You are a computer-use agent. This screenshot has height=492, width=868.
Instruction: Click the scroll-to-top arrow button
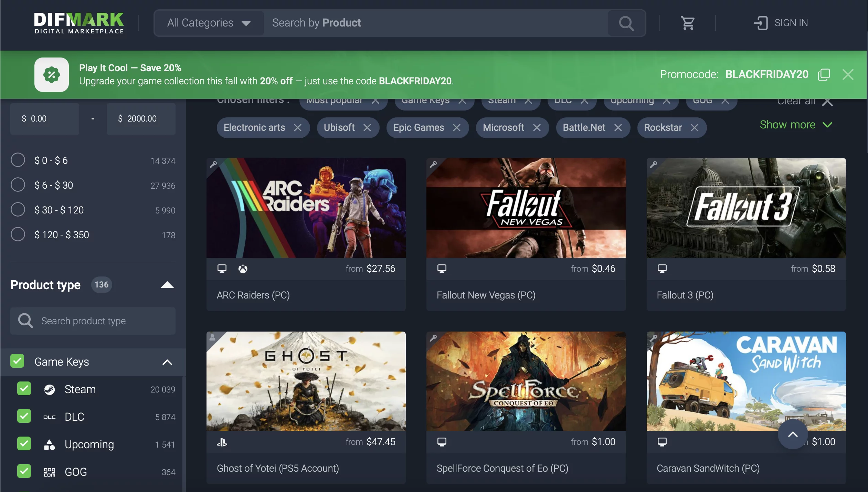(792, 434)
